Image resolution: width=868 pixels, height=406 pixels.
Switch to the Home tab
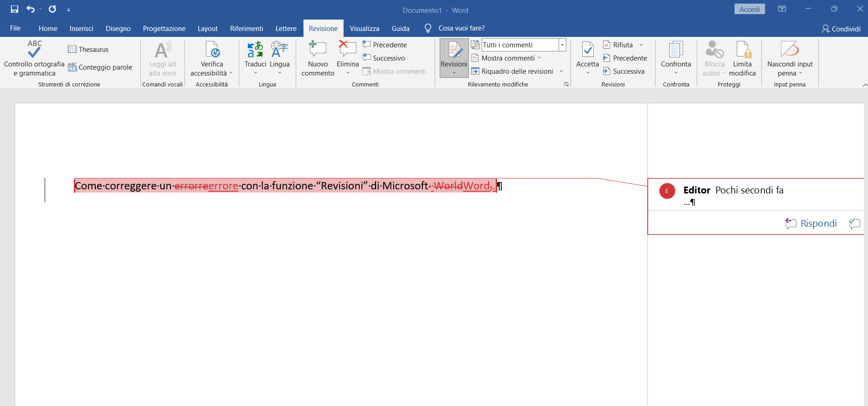pyautogui.click(x=48, y=28)
